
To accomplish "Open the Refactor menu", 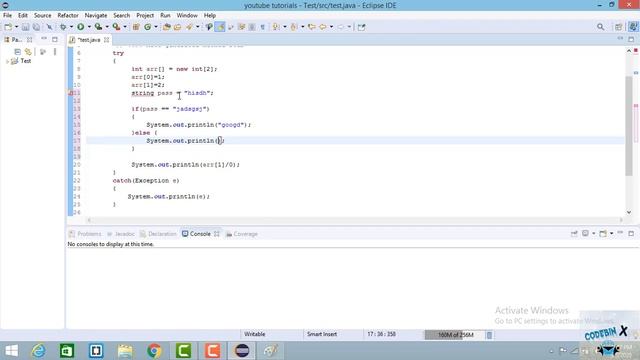I will click(68, 16).
